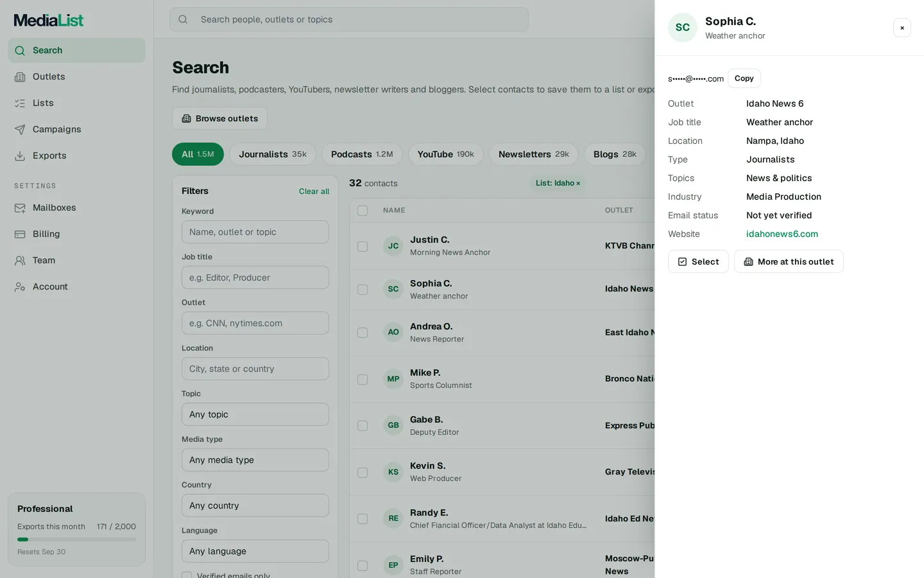This screenshot has width=924, height=578.
Task: Click the Keyword filter input
Action: tap(255, 232)
